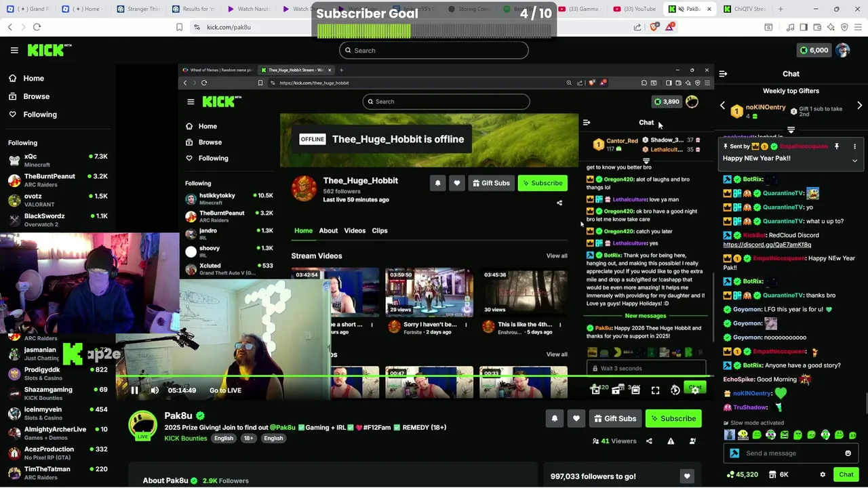Follow Pak8u with the heart button
Image resolution: width=868 pixels, height=488 pixels.
(x=576, y=419)
